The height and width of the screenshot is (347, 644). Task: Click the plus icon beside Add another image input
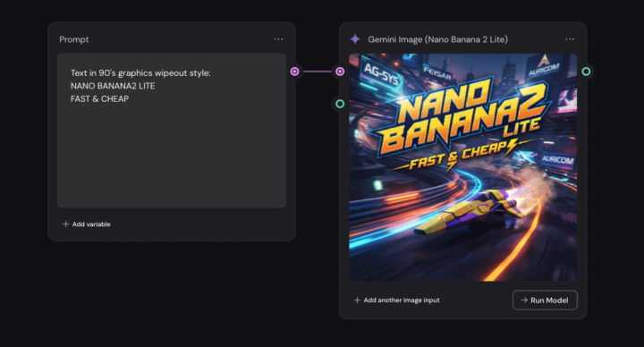click(x=357, y=300)
